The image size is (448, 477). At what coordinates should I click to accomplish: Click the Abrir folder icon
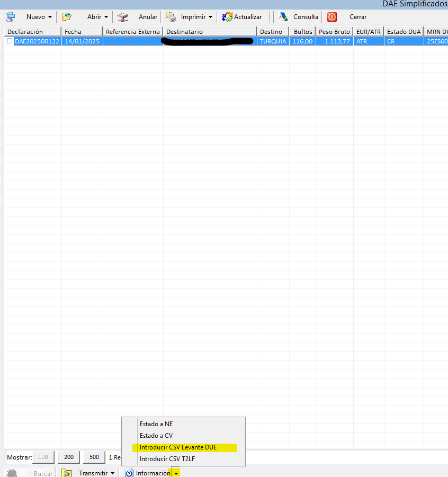pyautogui.click(x=66, y=17)
